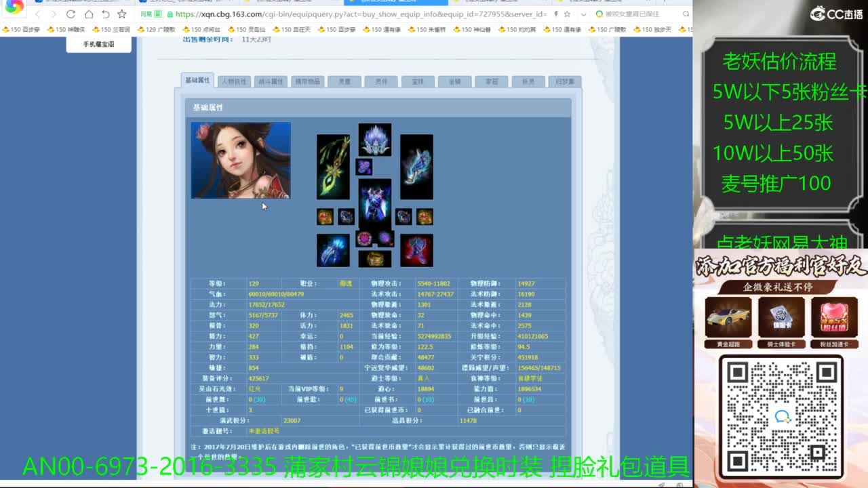Click the 等级 value 129
868x488 pixels.
coord(254,283)
